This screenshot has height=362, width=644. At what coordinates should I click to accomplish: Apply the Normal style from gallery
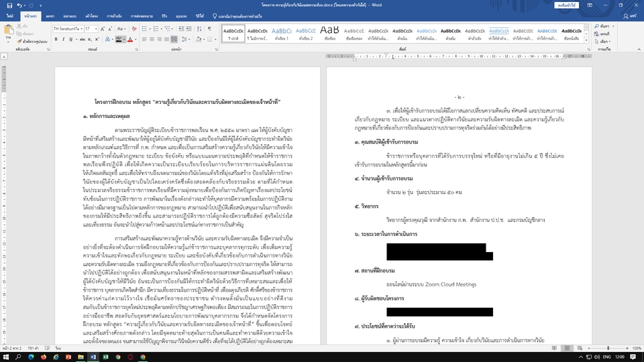coord(233,34)
